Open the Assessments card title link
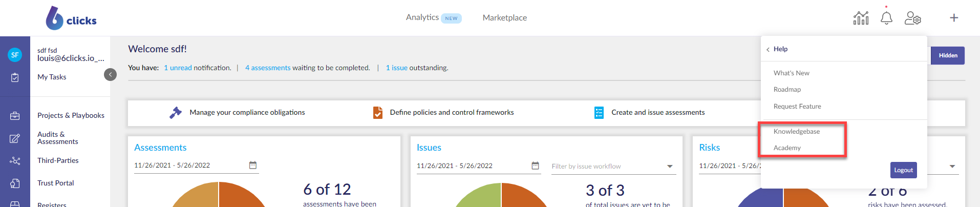Viewport: 980px width, 207px height. coord(160,148)
